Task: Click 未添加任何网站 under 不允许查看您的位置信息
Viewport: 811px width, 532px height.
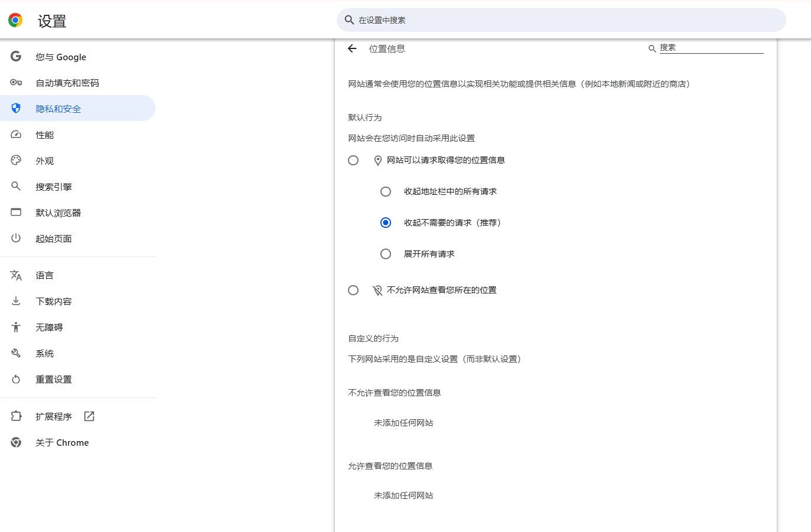Action: point(403,423)
